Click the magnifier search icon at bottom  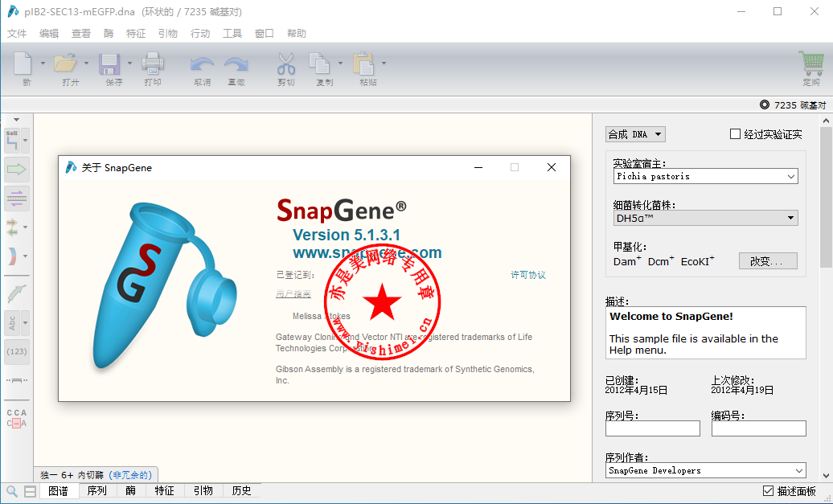tap(12, 491)
